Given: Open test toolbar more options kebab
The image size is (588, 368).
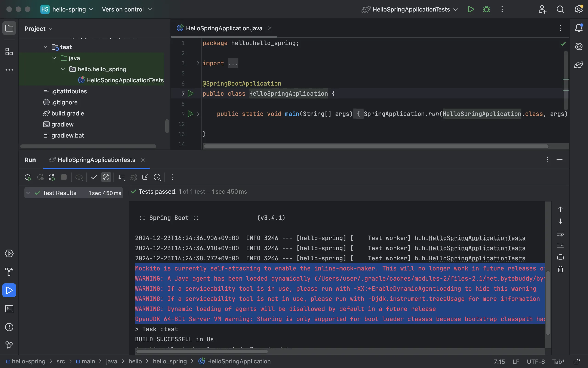Looking at the screenshot, I should (x=172, y=177).
